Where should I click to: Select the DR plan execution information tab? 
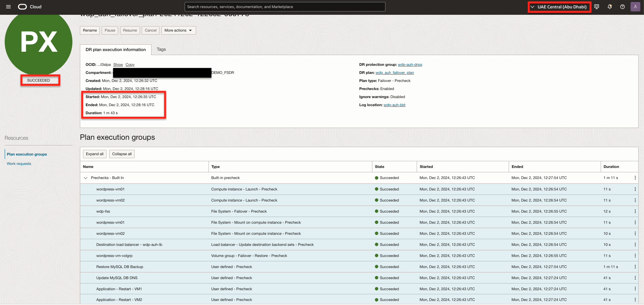pyautogui.click(x=116, y=50)
